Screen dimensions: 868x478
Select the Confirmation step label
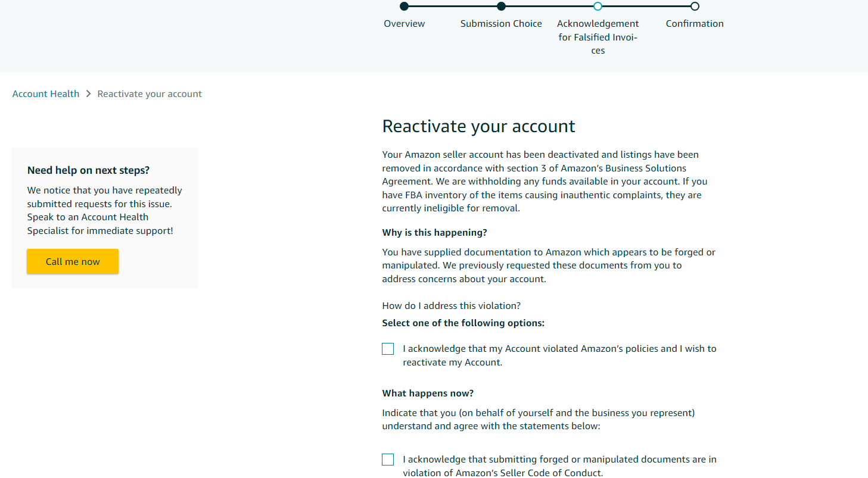(695, 24)
